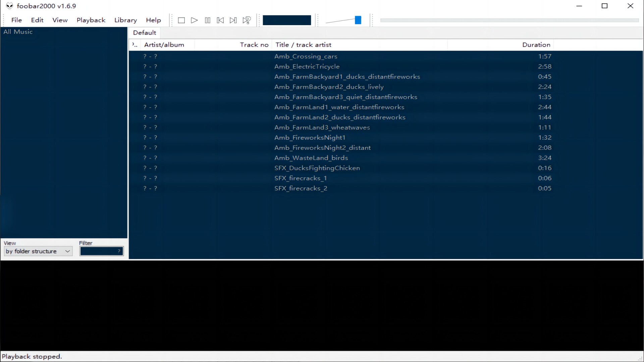Screen dimensions: 644x362
Task: Click the Stop playback button
Action: (181, 20)
